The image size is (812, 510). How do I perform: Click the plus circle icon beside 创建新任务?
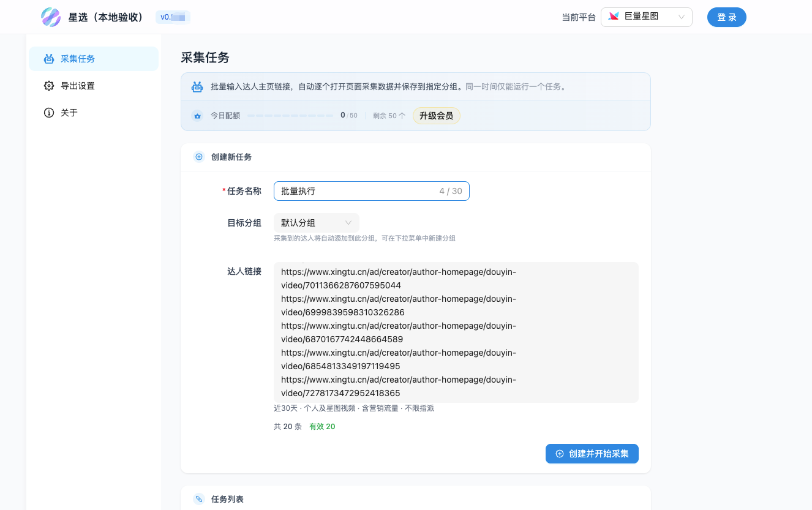(199, 157)
